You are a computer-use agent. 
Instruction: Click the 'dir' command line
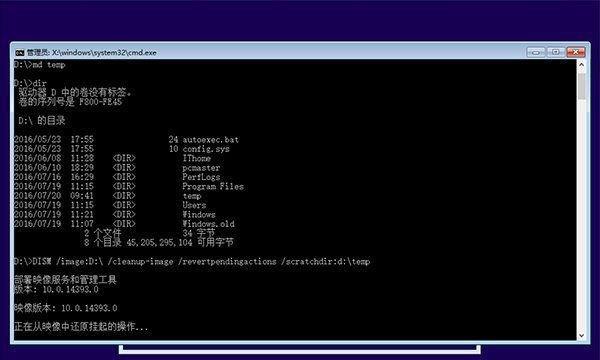pos(30,83)
